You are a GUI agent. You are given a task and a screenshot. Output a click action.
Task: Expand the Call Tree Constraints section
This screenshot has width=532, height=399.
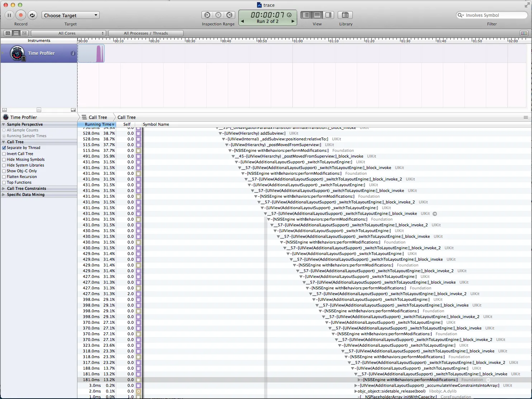(4, 188)
